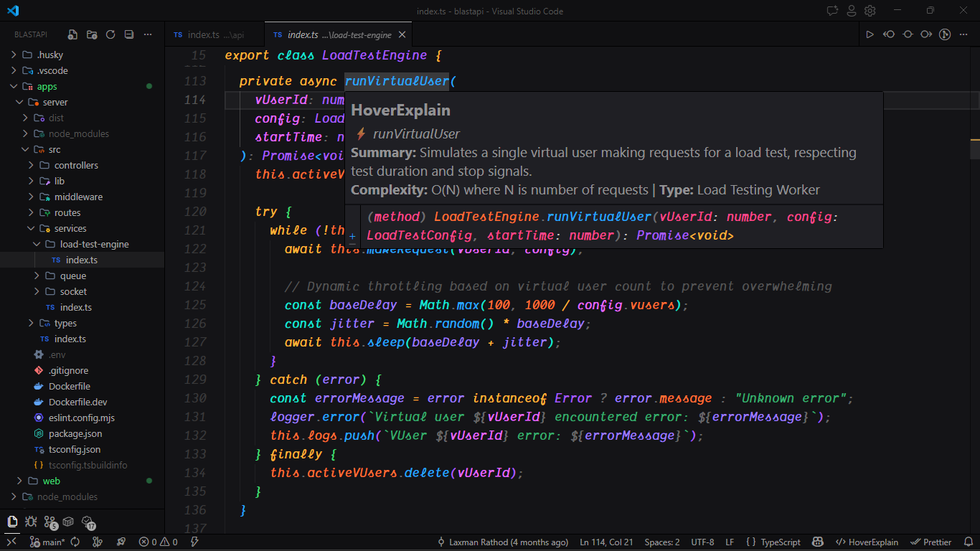The height and width of the screenshot is (551, 980).
Task: Expand the web folder
Action: (51, 481)
